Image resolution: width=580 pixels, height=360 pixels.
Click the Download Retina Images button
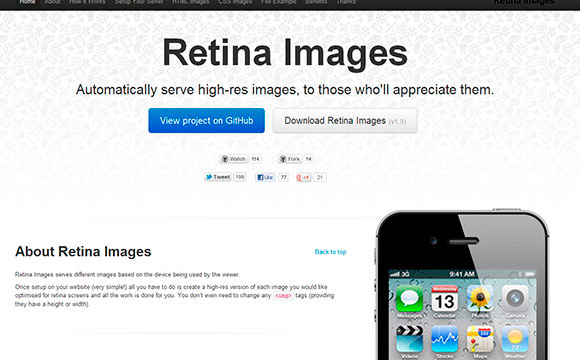(345, 120)
